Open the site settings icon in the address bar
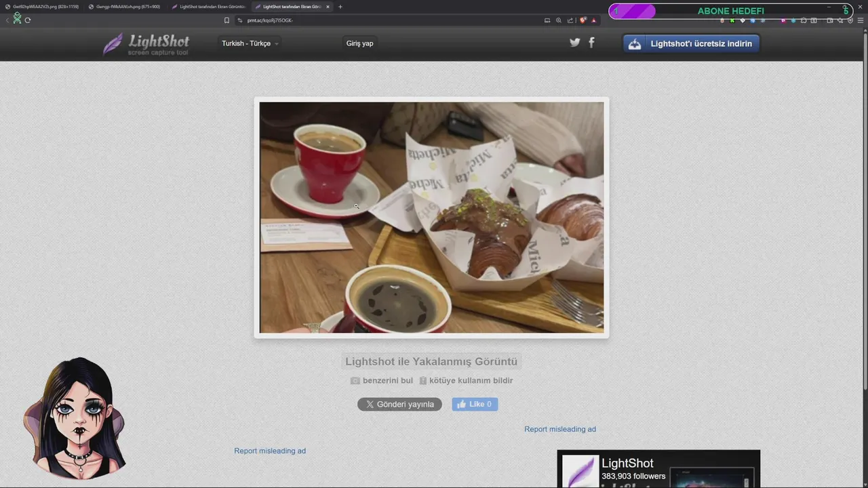The width and height of the screenshot is (868, 488). (x=240, y=20)
